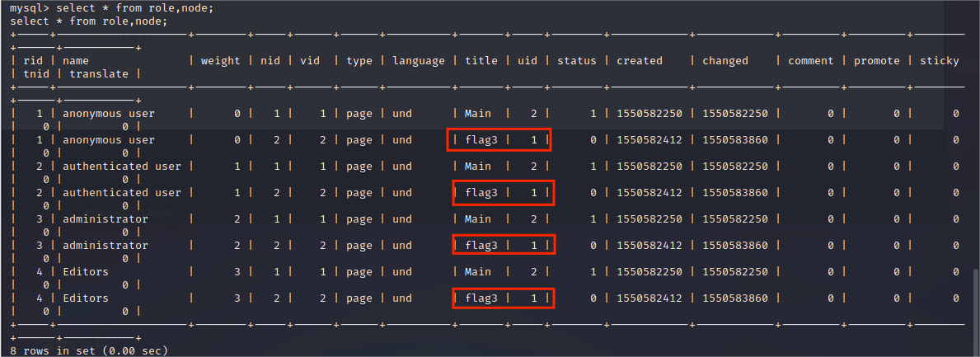980x357 pixels.
Task: Click the 'language' column header
Action: pos(419,61)
